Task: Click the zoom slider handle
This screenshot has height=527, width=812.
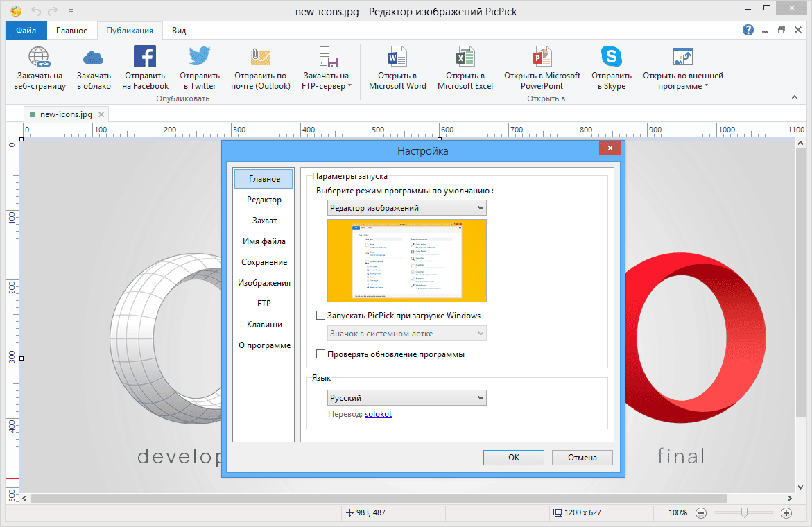Action: click(744, 512)
